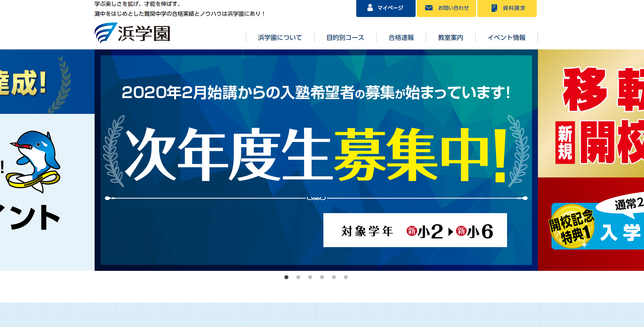Open the お問い合わせ button
644x327 pixels.
coord(446,8)
